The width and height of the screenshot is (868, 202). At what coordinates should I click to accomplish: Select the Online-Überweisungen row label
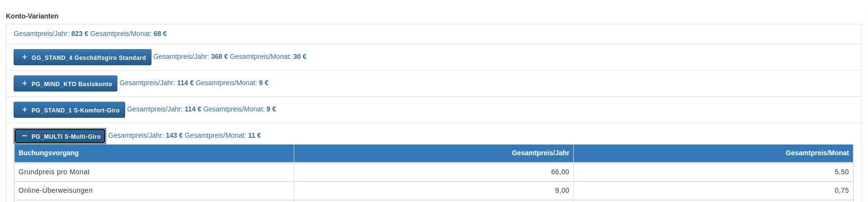click(x=56, y=190)
